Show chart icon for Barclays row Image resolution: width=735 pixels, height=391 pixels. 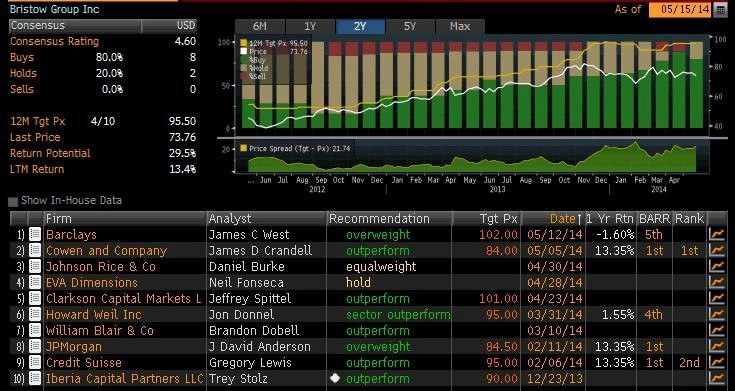[x=717, y=234]
